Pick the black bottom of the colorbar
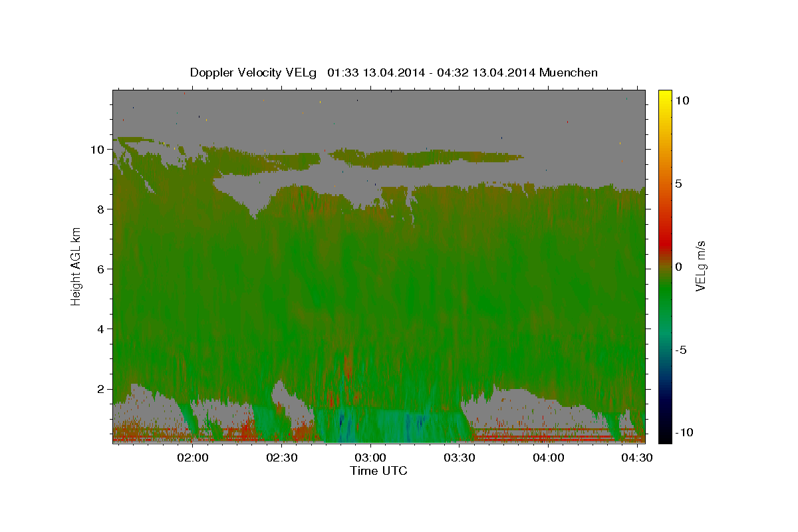 [664, 438]
